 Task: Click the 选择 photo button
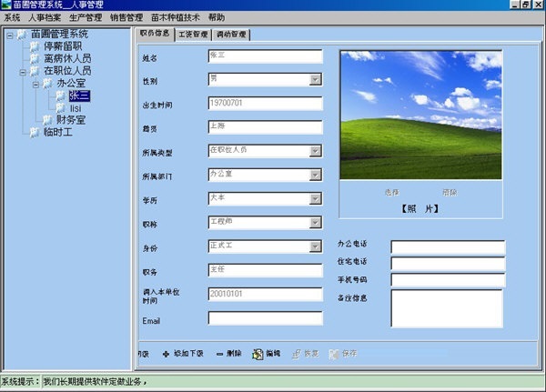point(392,193)
